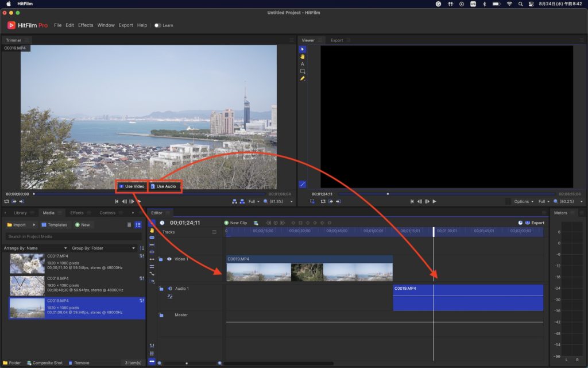Click the Viewer play button
This screenshot has width=588, height=368.
pos(434,201)
